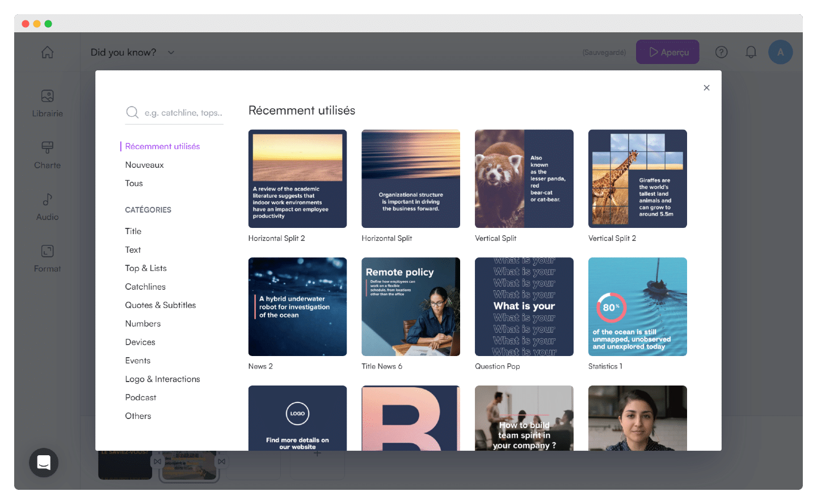This screenshot has height=504, width=817.
Task: Choose the Statistics 1 template
Action: click(638, 307)
